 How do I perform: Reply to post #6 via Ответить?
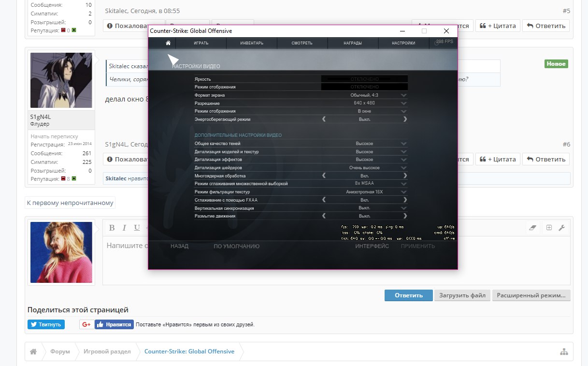[546, 159]
